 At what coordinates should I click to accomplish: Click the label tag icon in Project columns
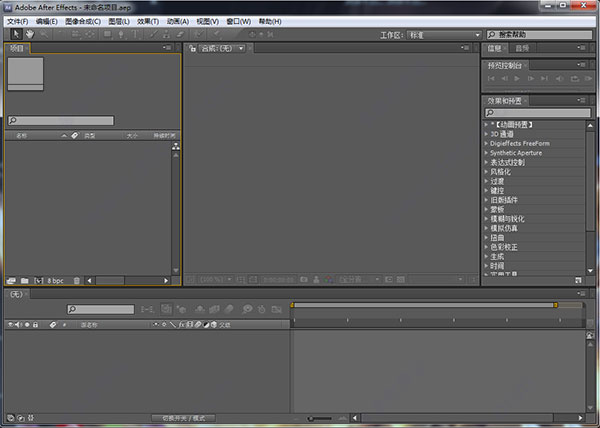pyautogui.click(x=75, y=135)
